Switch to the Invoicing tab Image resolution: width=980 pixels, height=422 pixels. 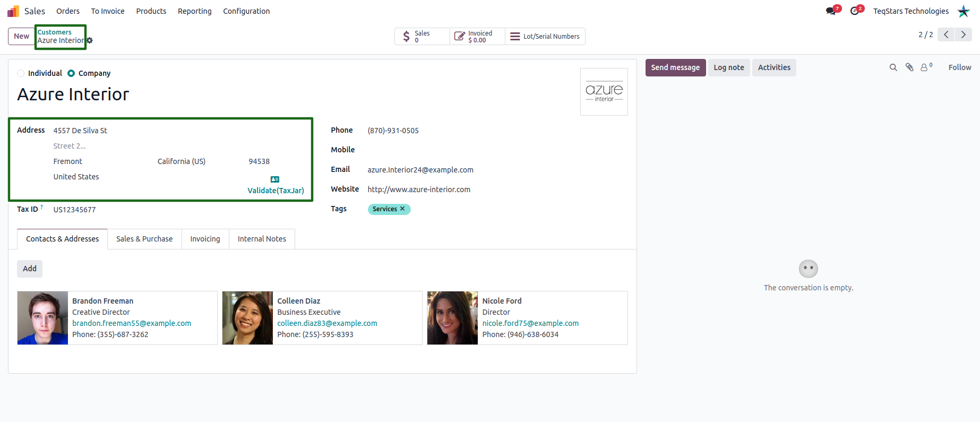205,239
